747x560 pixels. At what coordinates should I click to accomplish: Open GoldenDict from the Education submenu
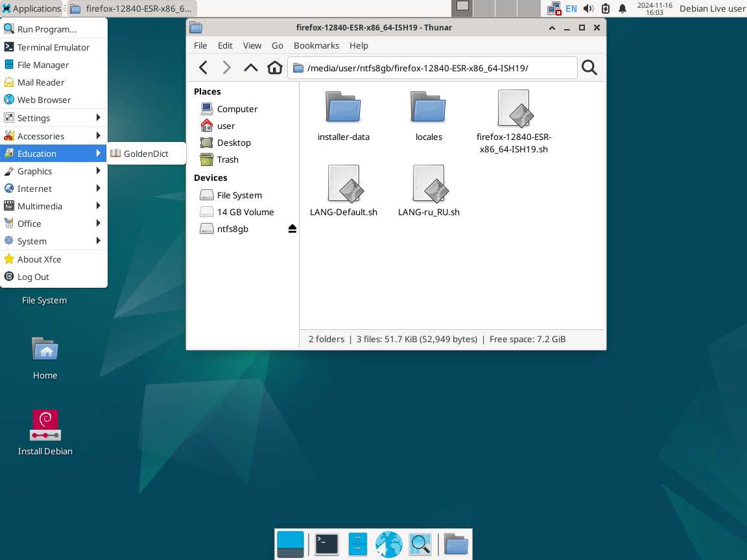tap(146, 154)
